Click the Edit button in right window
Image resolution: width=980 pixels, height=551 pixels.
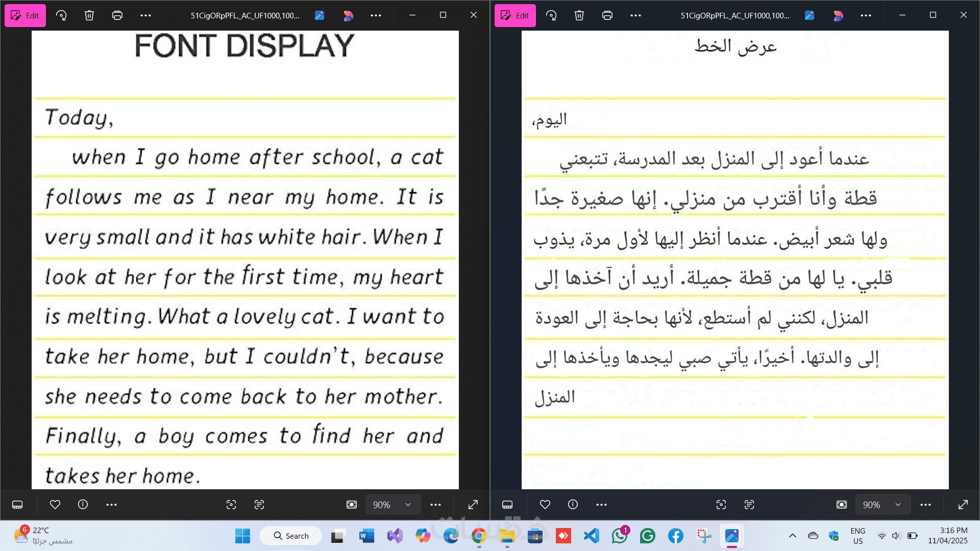[x=515, y=15]
